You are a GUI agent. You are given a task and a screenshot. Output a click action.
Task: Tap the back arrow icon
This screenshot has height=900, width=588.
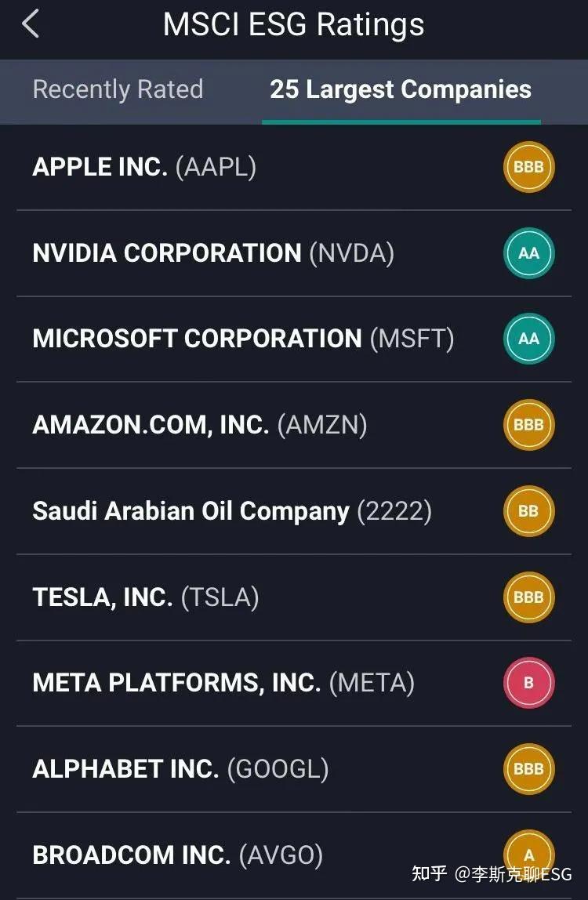coord(31,24)
